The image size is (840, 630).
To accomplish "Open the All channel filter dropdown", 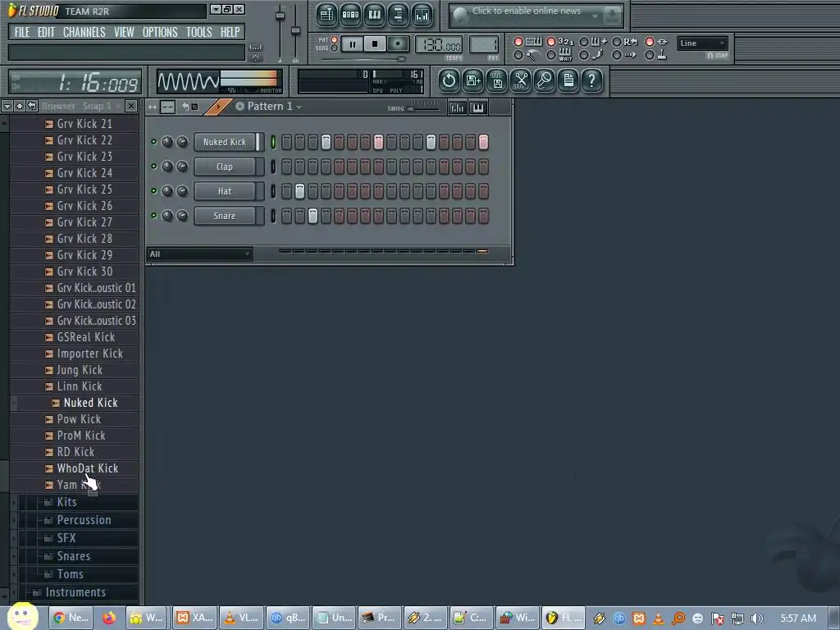I will point(200,254).
